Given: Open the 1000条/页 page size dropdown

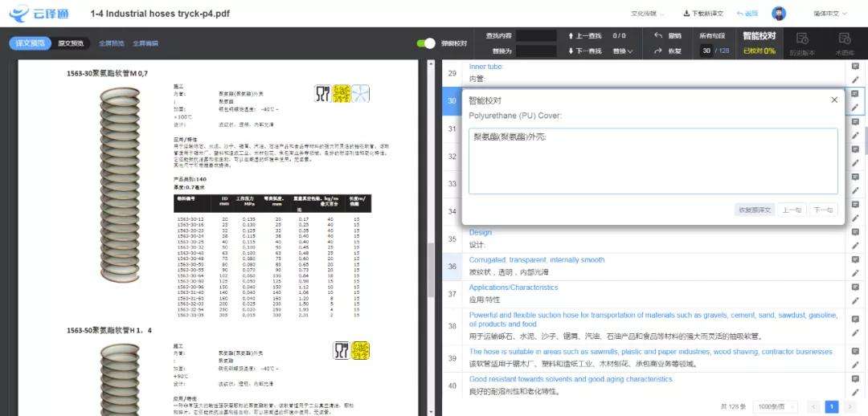Looking at the screenshot, I should tap(776, 406).
